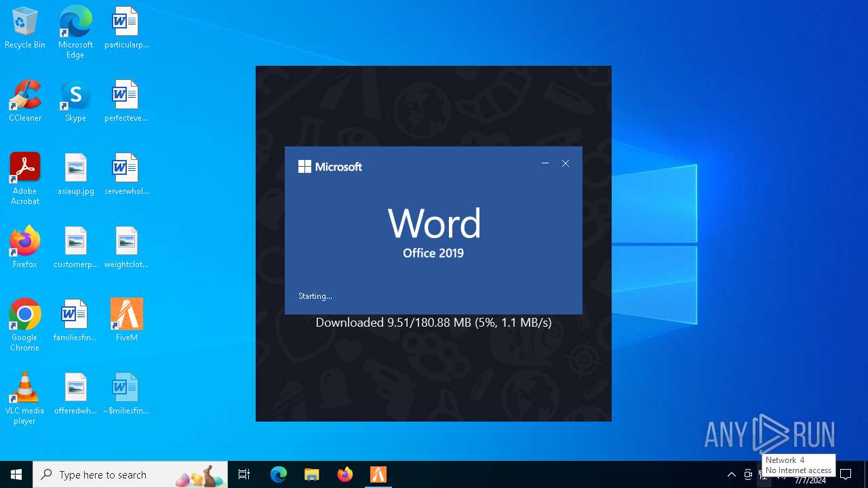Select the FiveM desktop shortcut
This screenshot has width=868, height=488.
(x=126, y=321)
